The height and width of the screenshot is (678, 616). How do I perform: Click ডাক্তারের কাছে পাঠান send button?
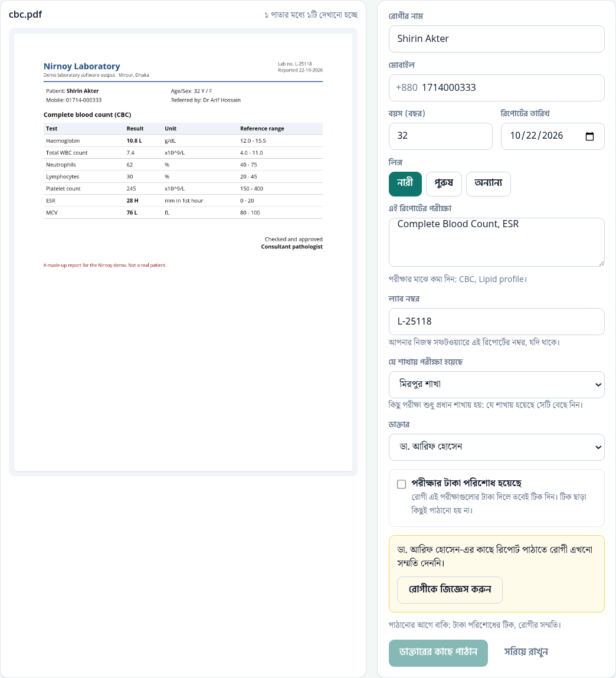tap(438, 653)
